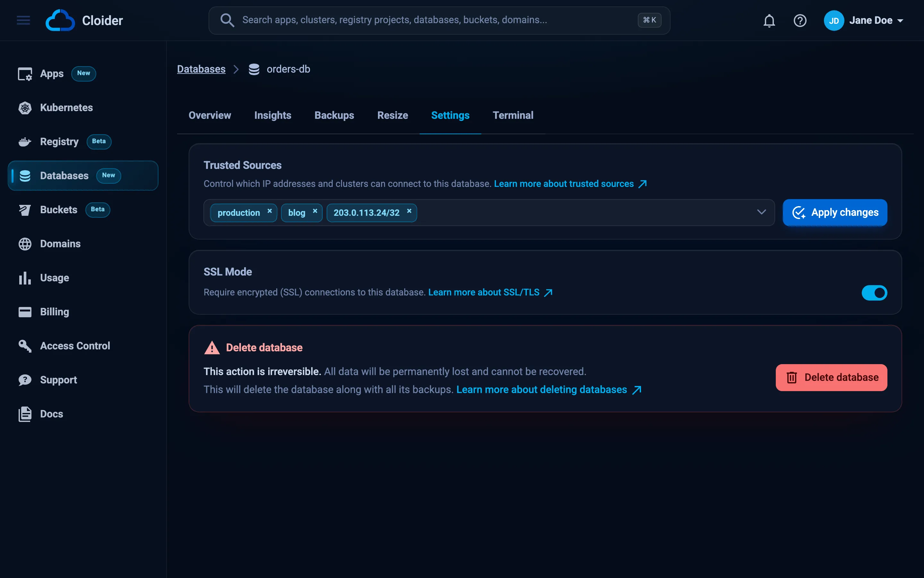Screen dimensions: 924x578
Task: Open Support in the sidebar
Action: pos(83,380)
